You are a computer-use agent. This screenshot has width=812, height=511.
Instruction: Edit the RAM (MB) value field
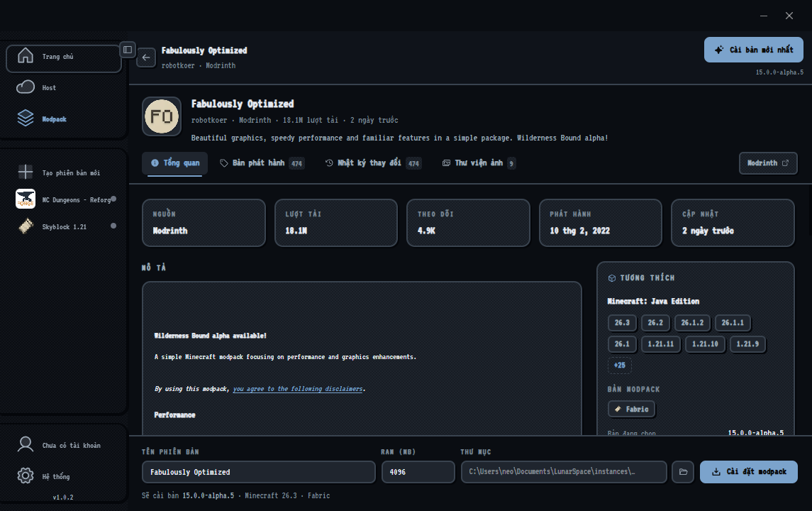418,472
